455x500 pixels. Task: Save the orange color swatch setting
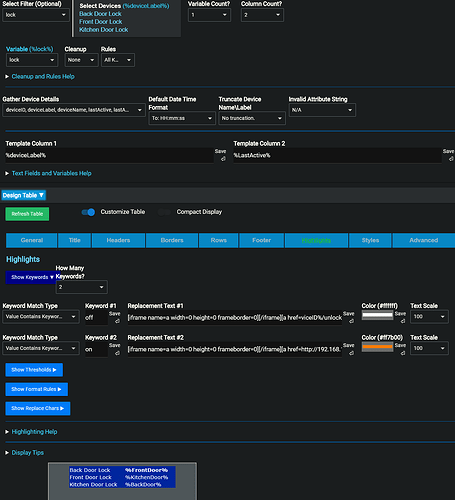pos(403,353)
